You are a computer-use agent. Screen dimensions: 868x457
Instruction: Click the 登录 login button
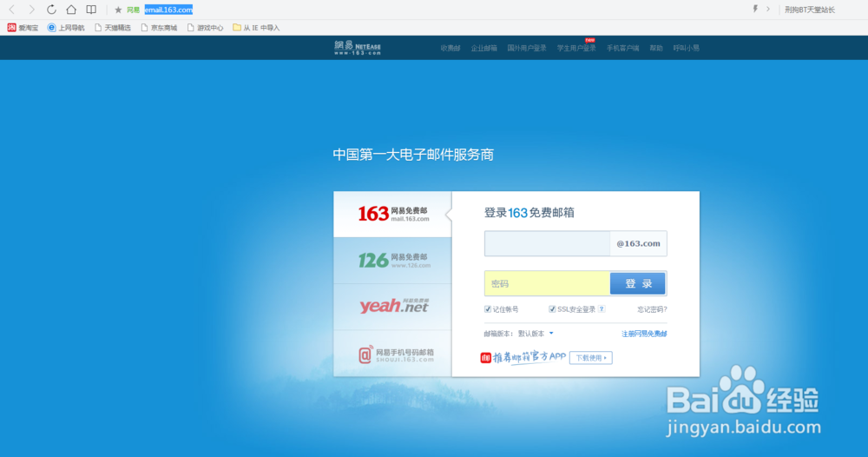coord(638,283)
